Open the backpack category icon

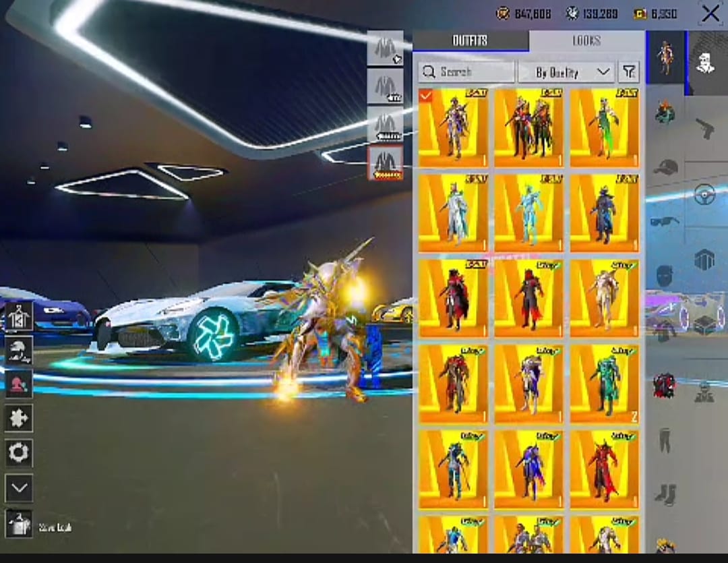(665, 113)
